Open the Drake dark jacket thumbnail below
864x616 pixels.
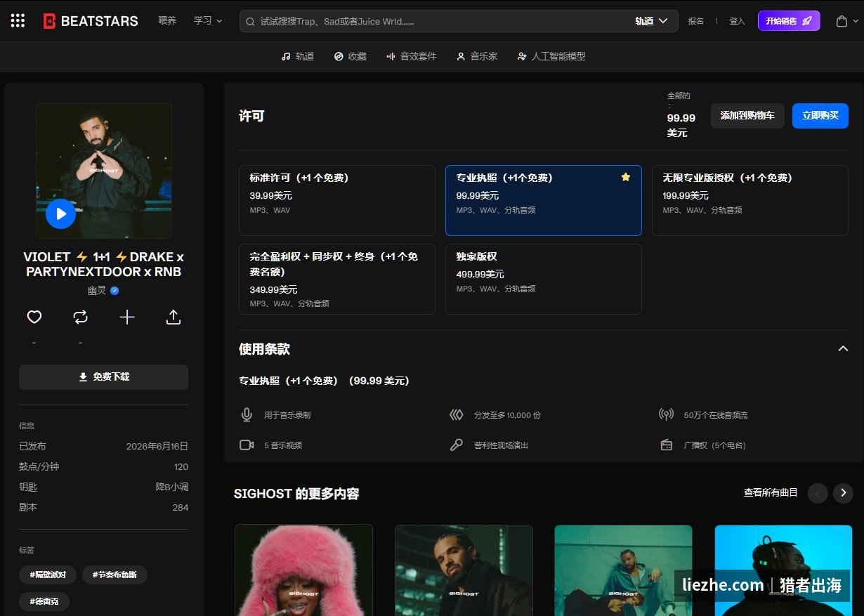(464, 570)
